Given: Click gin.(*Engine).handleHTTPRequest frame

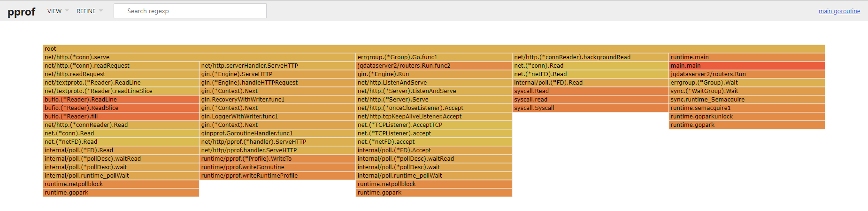Looking at the screenshot, I should [x=277, y=83].
